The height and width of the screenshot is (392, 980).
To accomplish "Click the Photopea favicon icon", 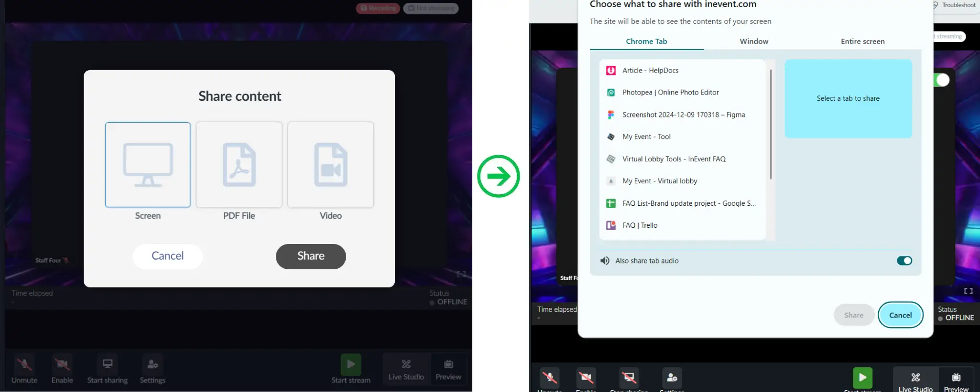I will coord(611,93).
